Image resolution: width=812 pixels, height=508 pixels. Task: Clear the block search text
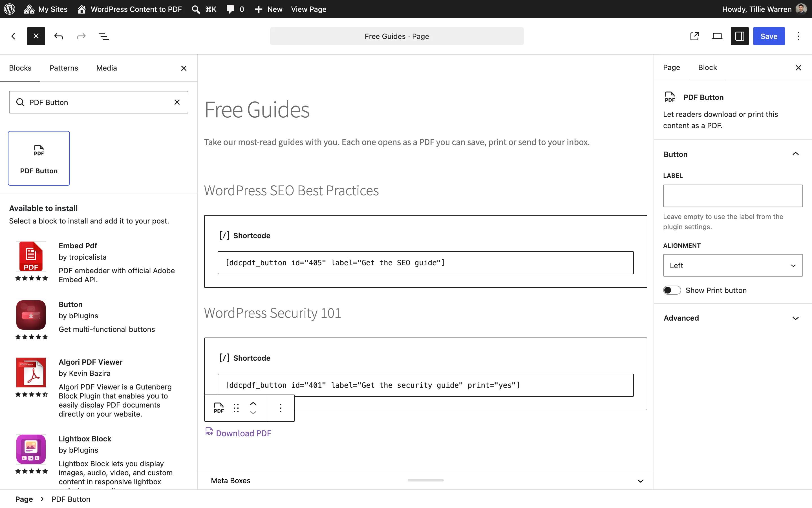pyautogui.click(x=177, y=102)
